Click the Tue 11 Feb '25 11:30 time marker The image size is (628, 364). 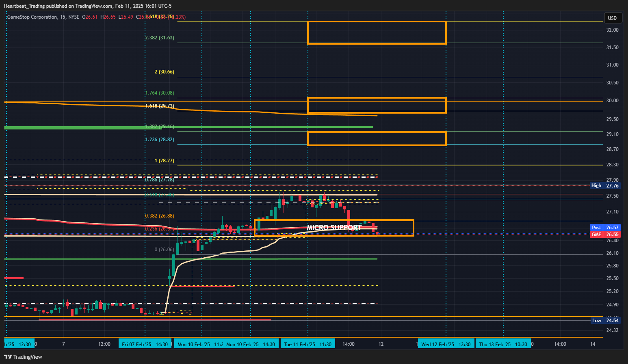tap(308, 344)
